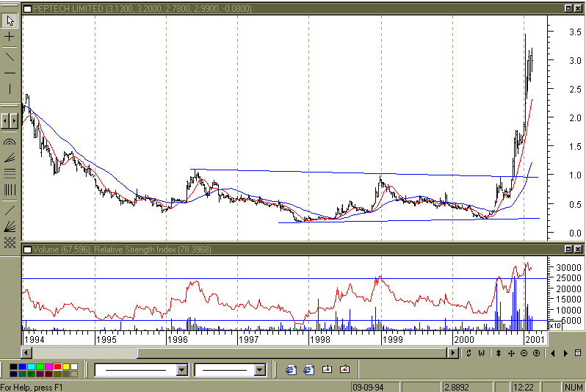Click the 1998 year label on date axis
Screen dimensions: 586x392
pyautogui.click(x=320, y=339)
